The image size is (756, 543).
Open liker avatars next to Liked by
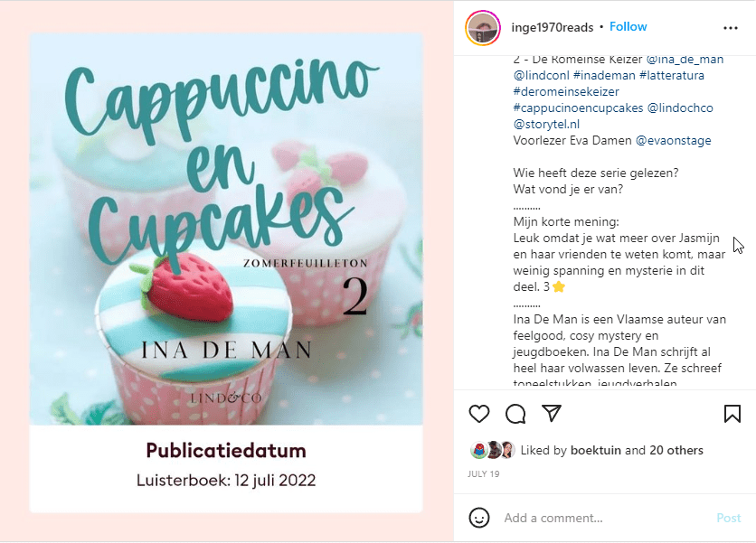tap(492, 450)
